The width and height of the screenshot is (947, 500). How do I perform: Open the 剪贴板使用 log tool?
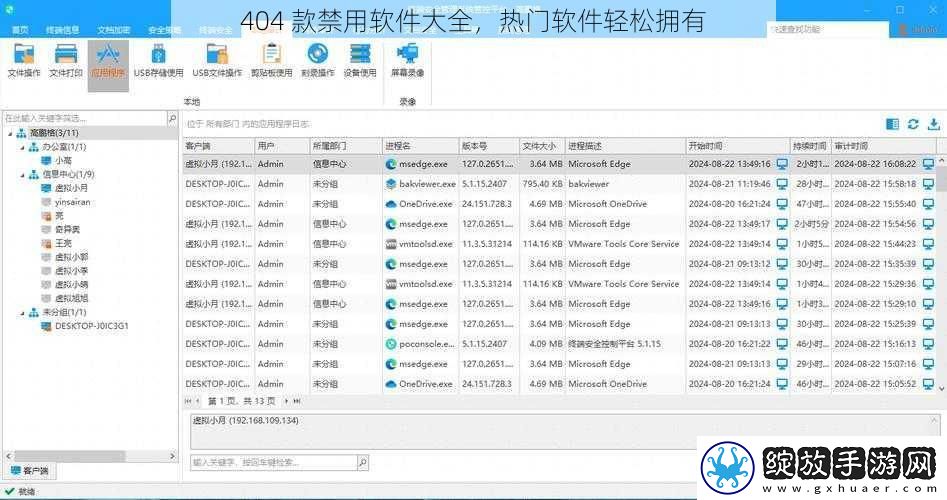[272, 61]
